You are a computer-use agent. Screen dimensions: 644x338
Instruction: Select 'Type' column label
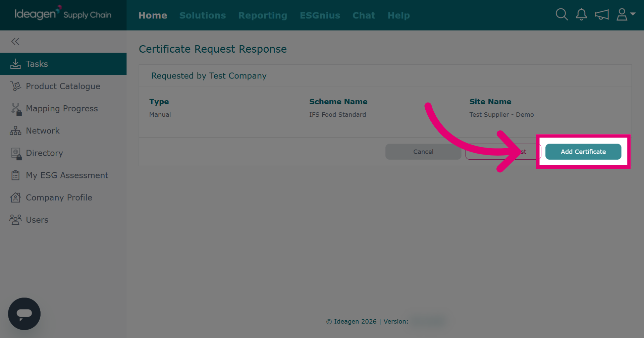coord(159,102)
